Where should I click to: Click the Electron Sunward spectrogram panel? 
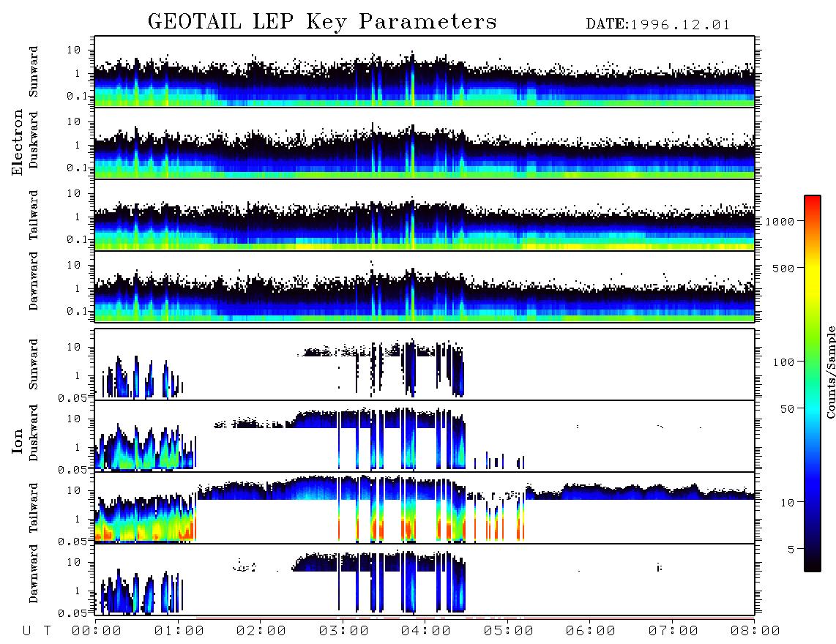click(x=425, y=72)
